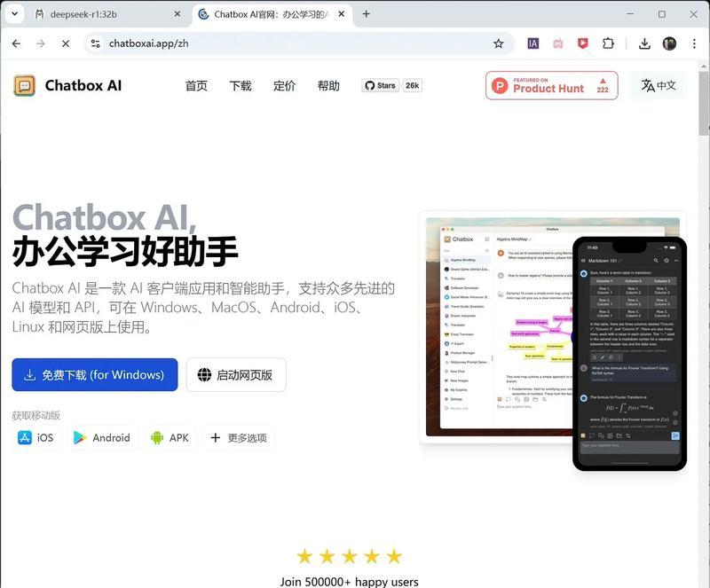Bookmark this page with the star

(499, 43)
